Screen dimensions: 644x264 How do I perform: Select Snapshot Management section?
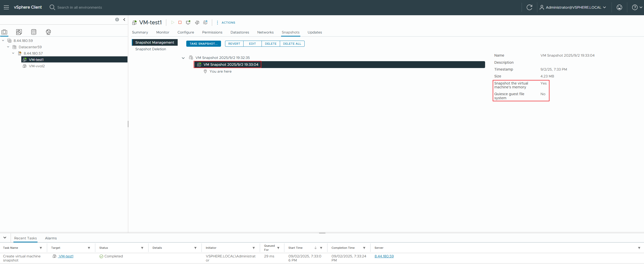pos(155,42)
